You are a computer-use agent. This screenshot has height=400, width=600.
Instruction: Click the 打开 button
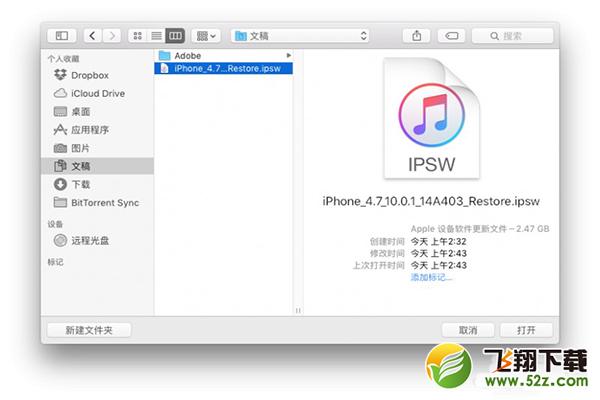(526, 330)
